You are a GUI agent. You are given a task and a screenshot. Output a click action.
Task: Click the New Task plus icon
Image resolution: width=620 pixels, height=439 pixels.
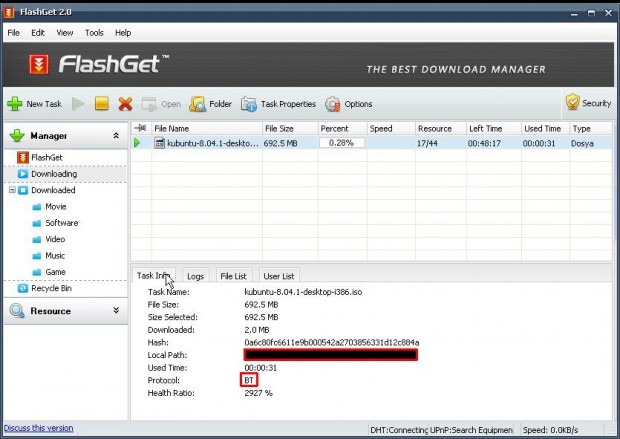(x=14, y=103)
